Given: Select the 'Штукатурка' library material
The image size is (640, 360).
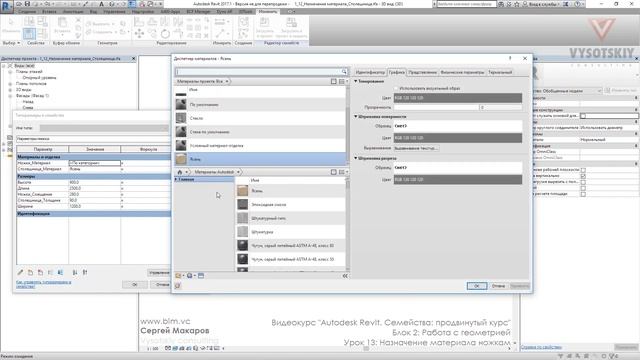Looking at the screenshot, I should point(291,232).
